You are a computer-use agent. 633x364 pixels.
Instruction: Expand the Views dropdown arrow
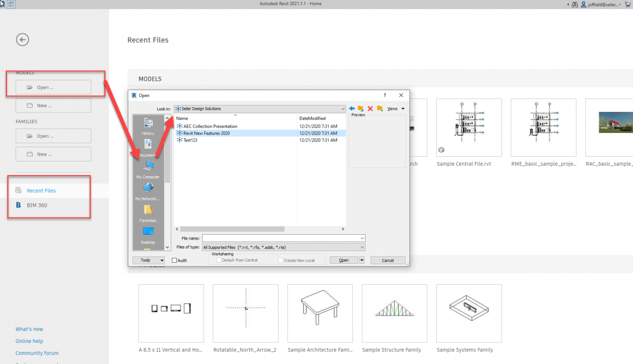coord(404,109)
